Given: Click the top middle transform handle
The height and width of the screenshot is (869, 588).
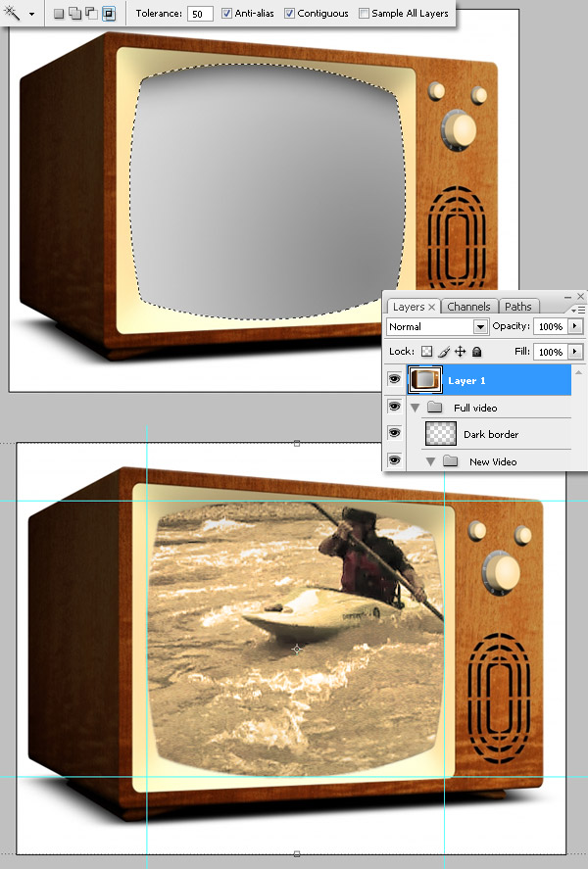Looking at the screenshot, I should click(297, 444).
